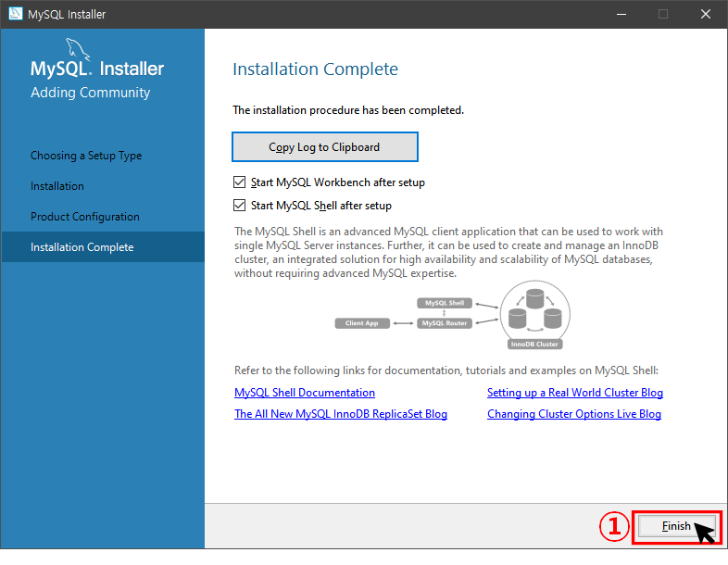Select Product Configuration step in sidebar

pyautogui.click(x=85, y=217)
